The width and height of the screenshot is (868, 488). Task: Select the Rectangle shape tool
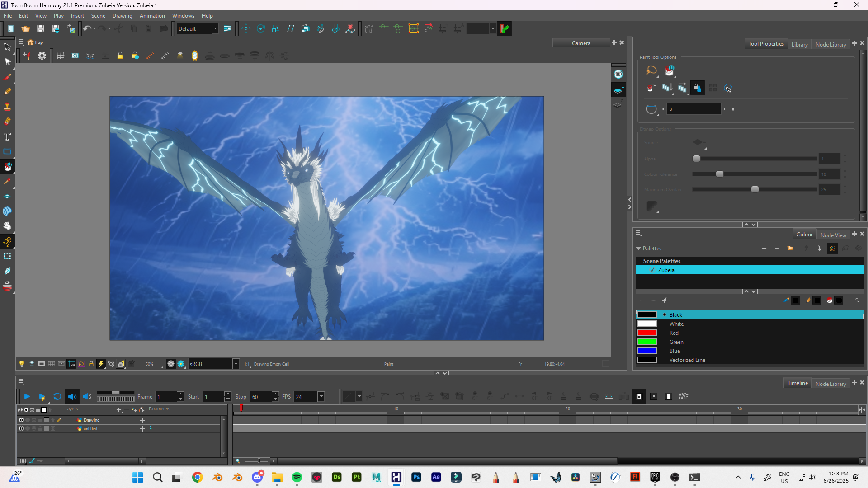(x=7, y=151)
